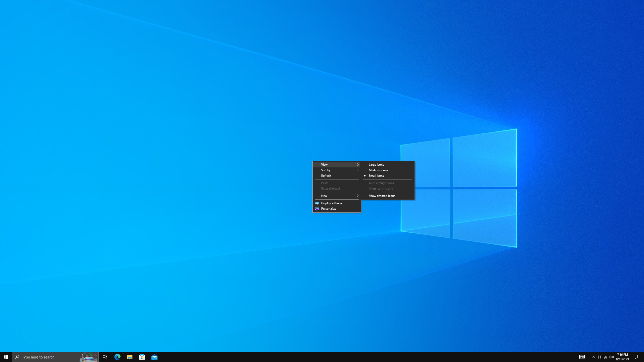This screenshot has width=644, height=362.
Task: Show hidden icons tray chevron
Action: click(593, 357)
